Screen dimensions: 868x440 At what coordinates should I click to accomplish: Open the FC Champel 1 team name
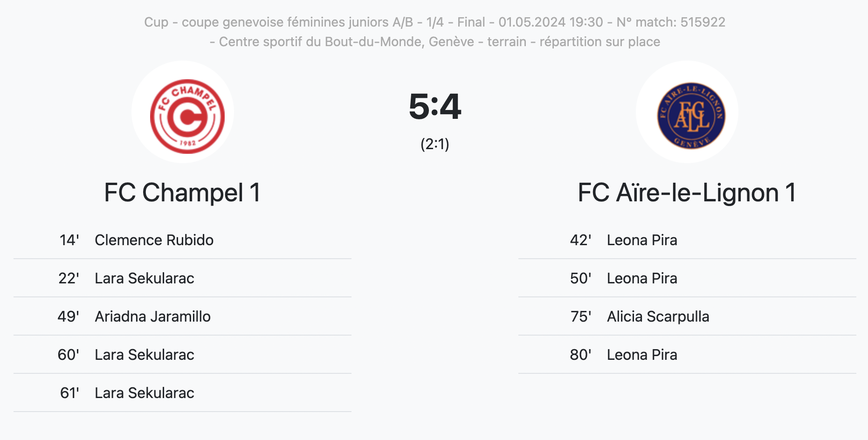tap(182, 192)
